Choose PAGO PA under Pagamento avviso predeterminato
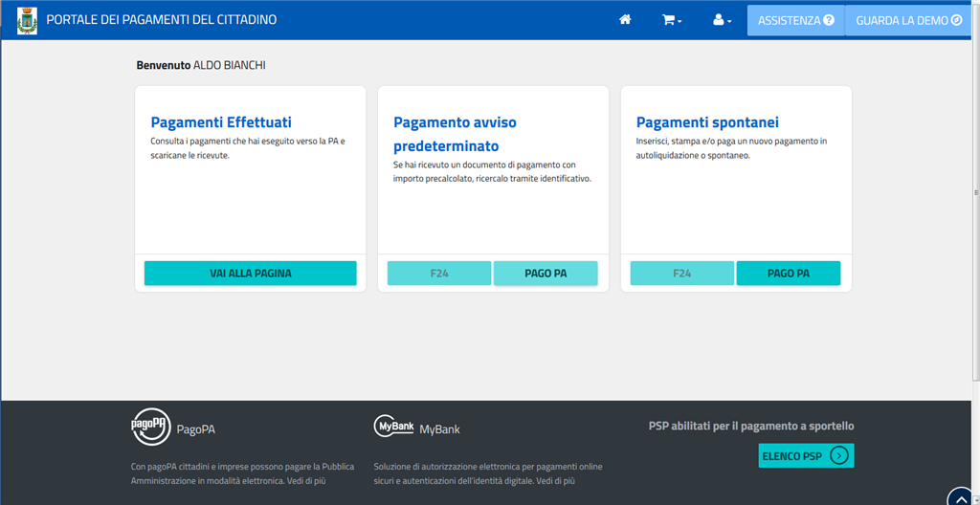The width and height of the screenshot is (980, 505). click(546, 274)
